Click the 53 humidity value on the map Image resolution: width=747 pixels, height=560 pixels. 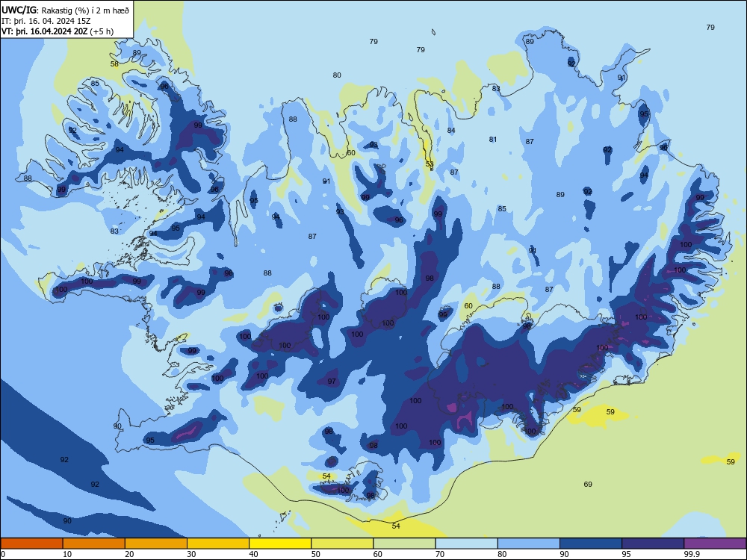pos(430,164)
